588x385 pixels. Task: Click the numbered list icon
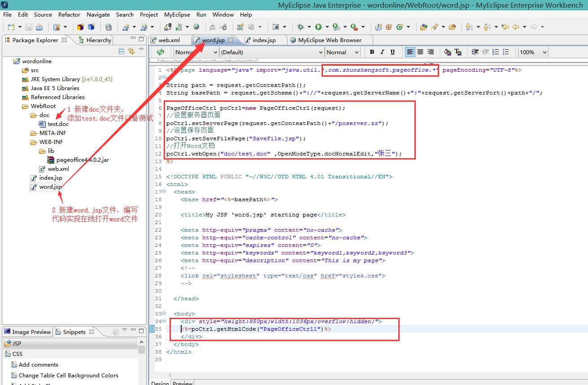(496, 52)
